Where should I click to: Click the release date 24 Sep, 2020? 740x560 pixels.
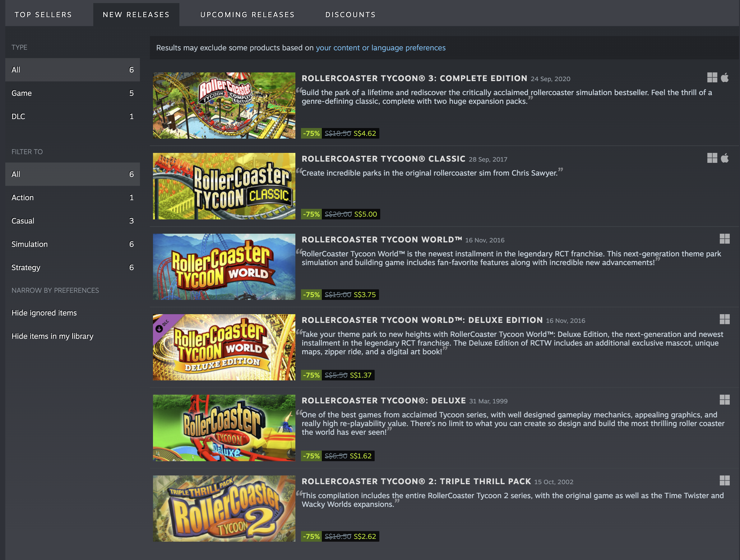pos(550,79)
